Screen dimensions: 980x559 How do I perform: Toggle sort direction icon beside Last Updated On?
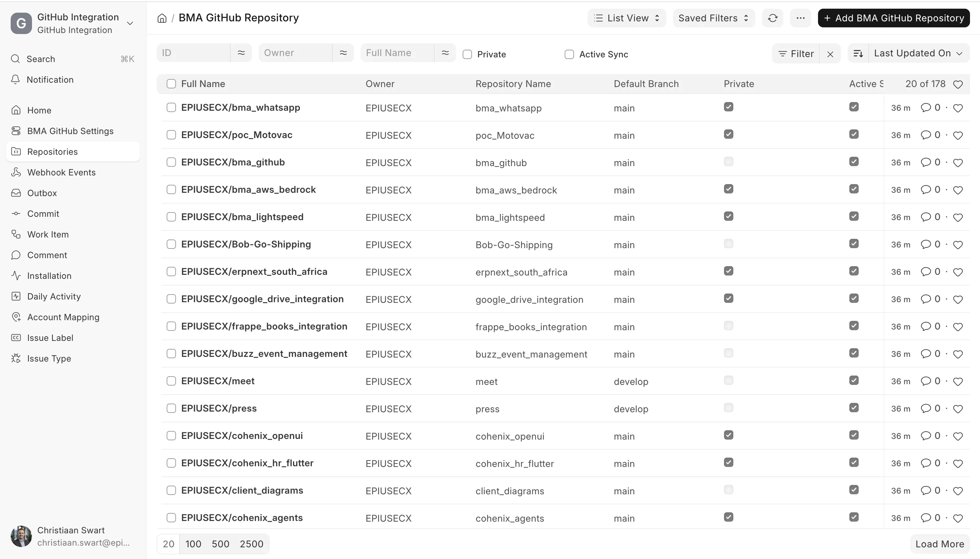tap(858, 53)
